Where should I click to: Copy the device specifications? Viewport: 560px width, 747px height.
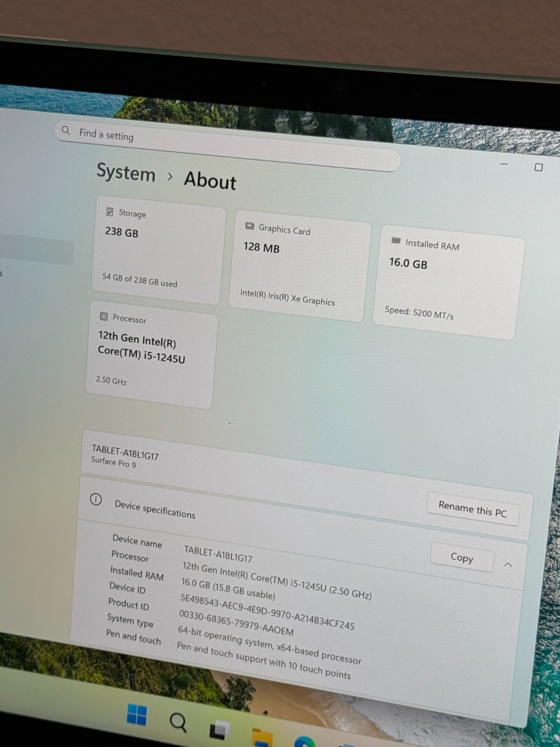point(462,557)
